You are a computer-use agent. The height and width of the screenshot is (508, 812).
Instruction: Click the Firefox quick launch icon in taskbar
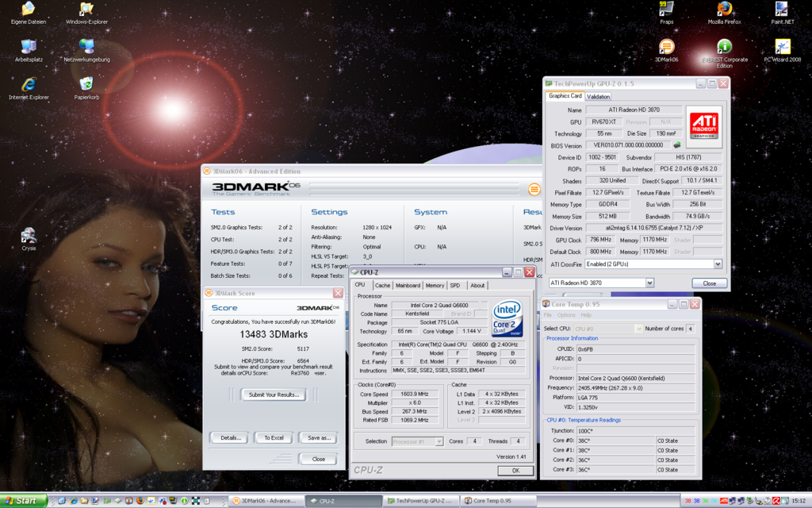coord(140,501)
